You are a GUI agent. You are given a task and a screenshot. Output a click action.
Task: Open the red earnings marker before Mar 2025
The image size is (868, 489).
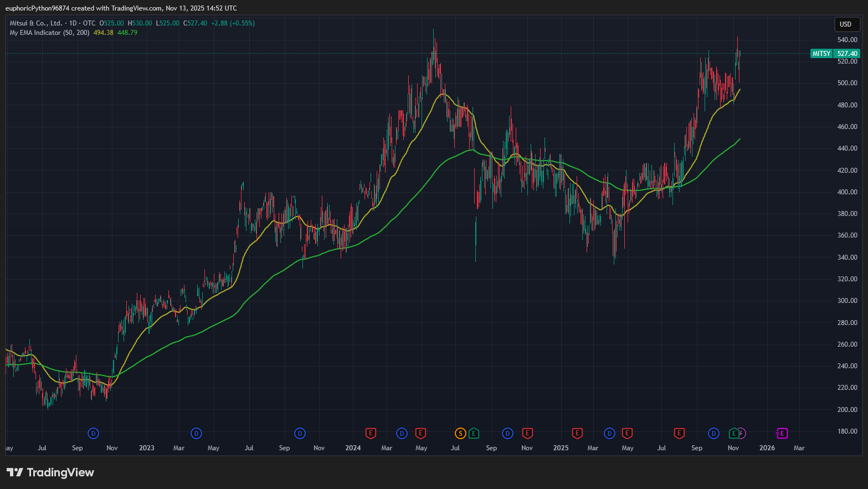click(577, 433)
